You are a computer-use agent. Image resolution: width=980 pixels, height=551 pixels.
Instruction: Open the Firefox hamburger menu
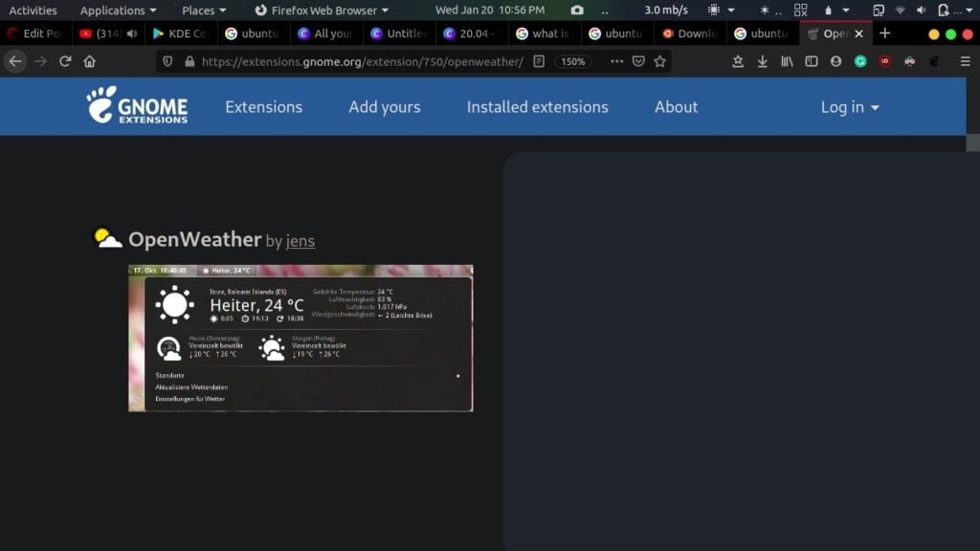(x=965, y=61)
